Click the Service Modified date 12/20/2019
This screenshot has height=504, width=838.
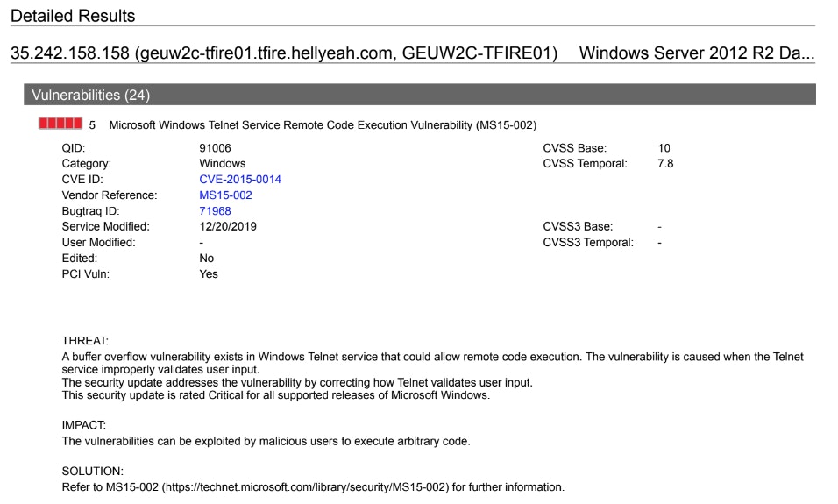click(x=228, y=227)
